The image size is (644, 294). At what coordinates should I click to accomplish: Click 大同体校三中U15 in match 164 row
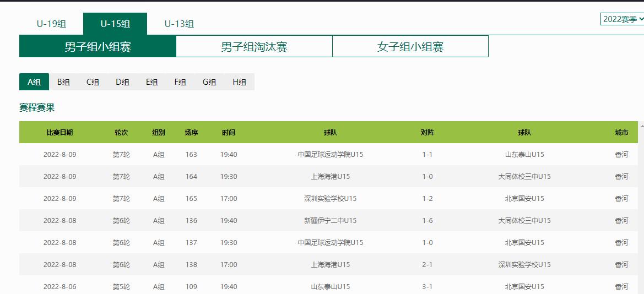[524, 177]
